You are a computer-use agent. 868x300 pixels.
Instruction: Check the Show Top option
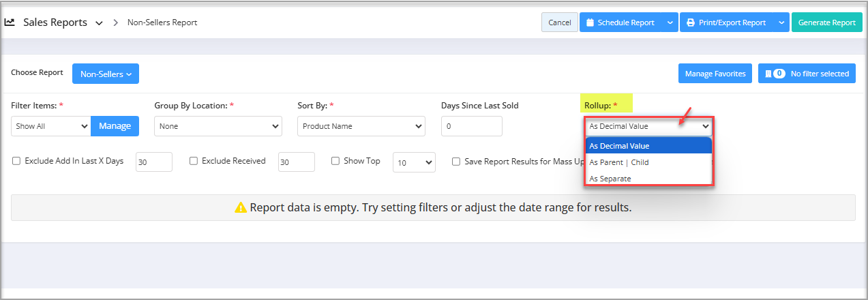click(335, 162)
